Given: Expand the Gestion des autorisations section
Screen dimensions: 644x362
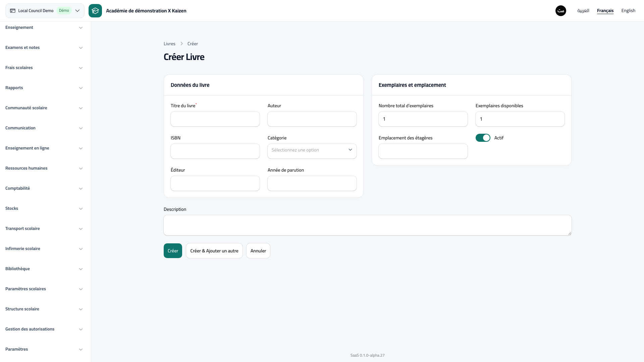Looking at the screenshot, I should 44,329.
